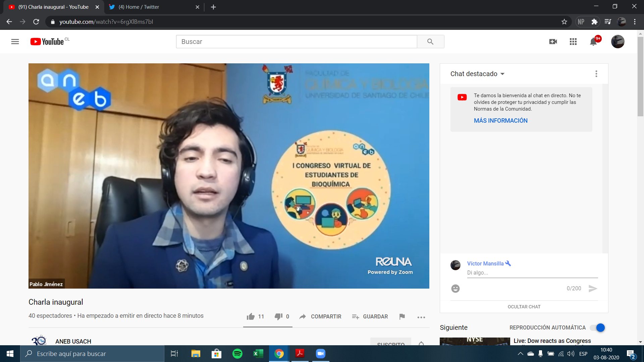This screenshot has height=362, width=644.
Task: Open Chrome three-dot menu
Action: click(x=635, y=22)
